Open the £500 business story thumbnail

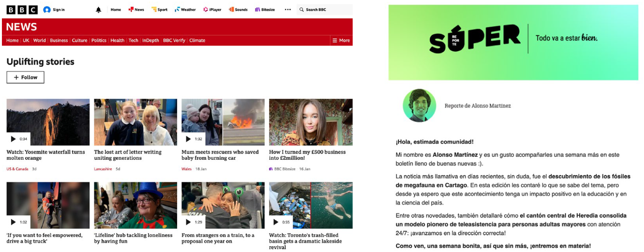[x=310, y=122]
